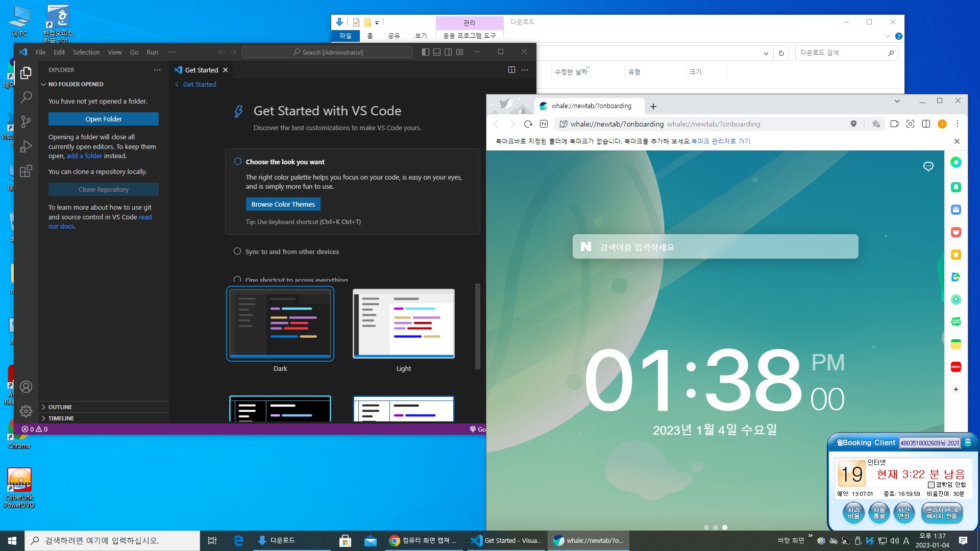Expand ribbon chevron in Downloads explorer window
980x551 pixels.
(887, 36)
